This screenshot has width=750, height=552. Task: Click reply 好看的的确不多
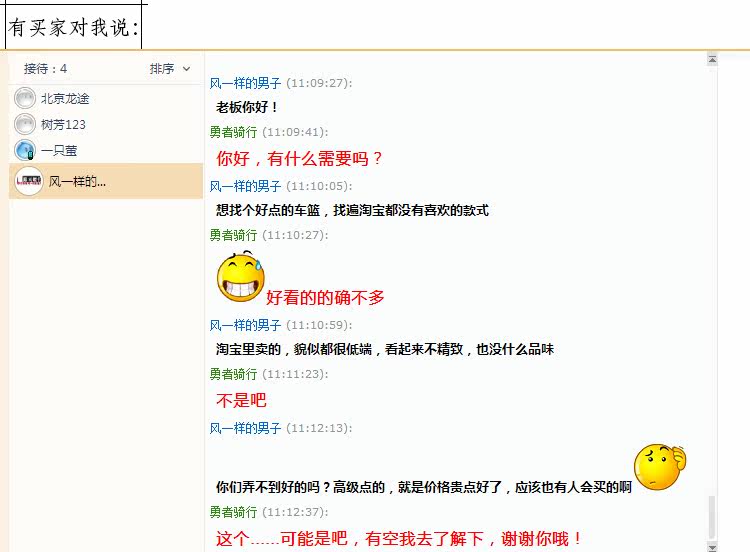(x=325, y=298)
